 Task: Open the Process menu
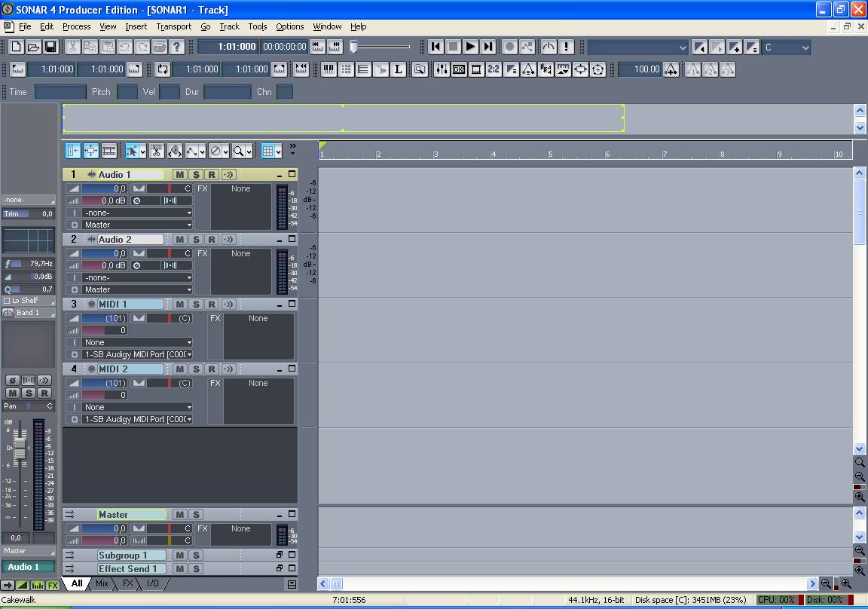(x=76, y=26)
